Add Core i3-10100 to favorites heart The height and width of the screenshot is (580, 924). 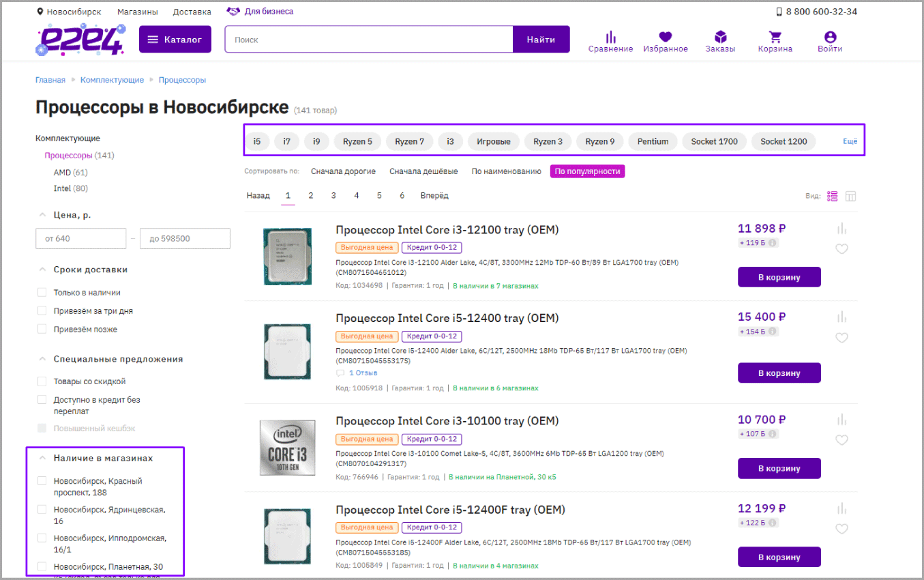[841, 440]
